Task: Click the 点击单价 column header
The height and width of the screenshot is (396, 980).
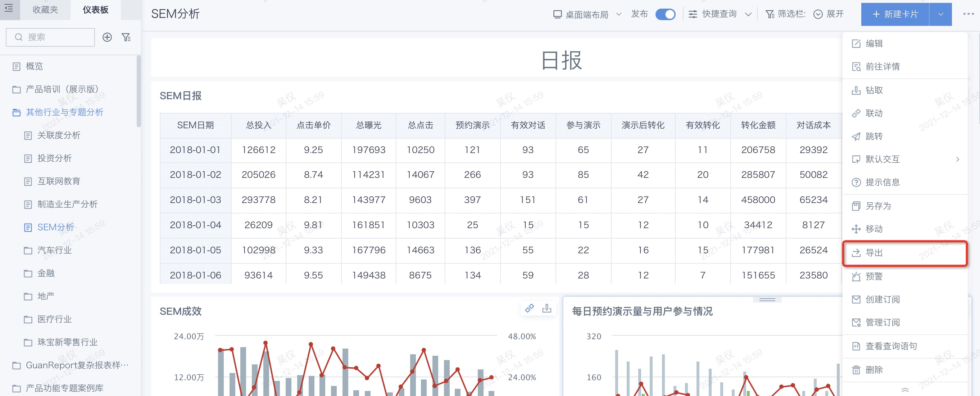Action: pos(313,125)
